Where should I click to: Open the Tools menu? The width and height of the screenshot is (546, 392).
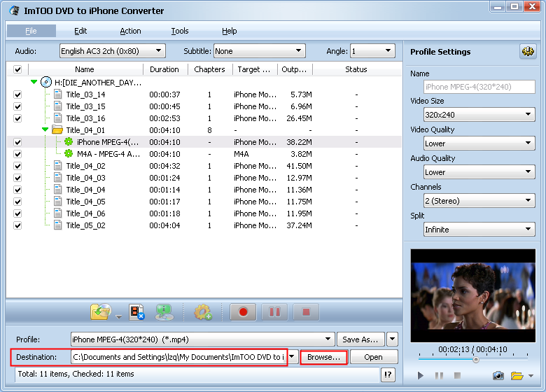[x=180, y=31]
